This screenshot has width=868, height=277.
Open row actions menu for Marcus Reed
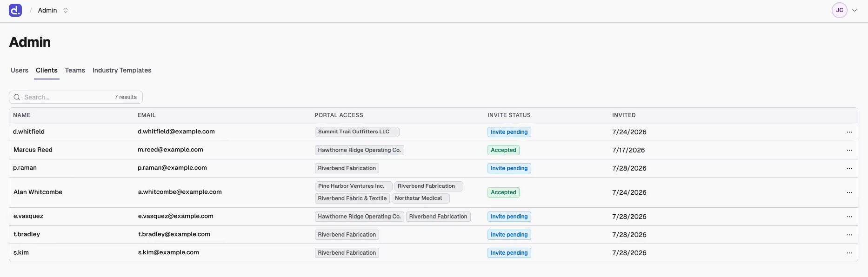[x=849, y=150]
